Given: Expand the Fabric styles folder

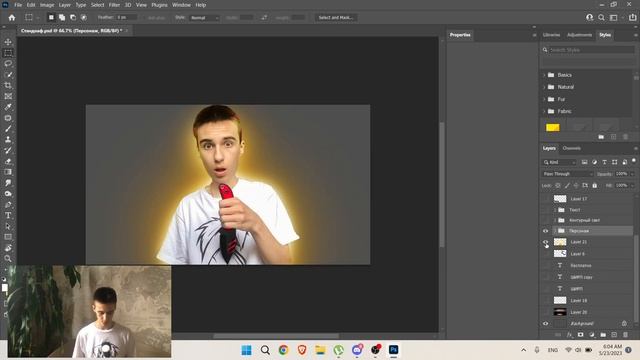Looking at the screenshot, I should pyautogui.click(x=544, y=111).
